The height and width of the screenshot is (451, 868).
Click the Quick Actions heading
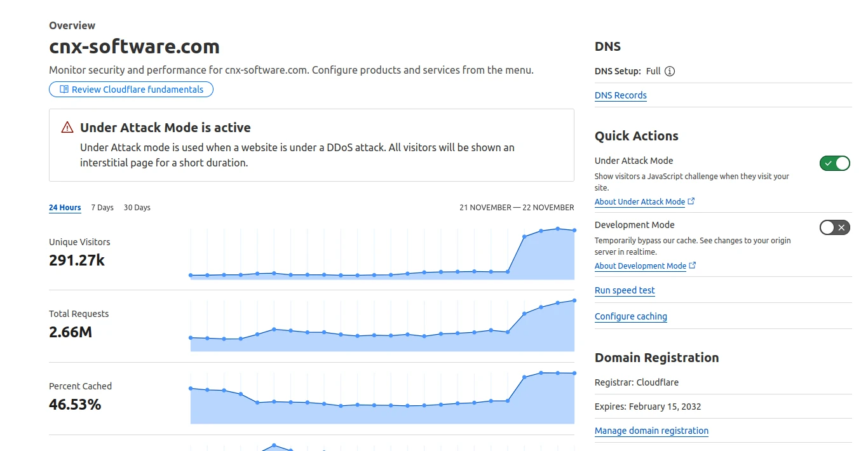[636, 136]
